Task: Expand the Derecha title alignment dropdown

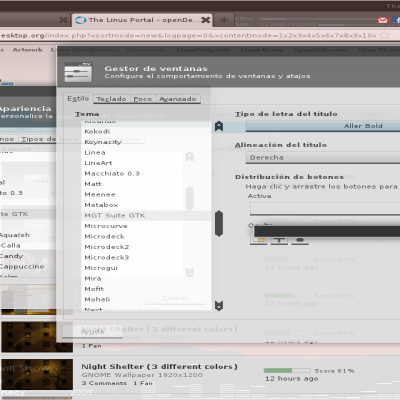Action: point(323,158)
